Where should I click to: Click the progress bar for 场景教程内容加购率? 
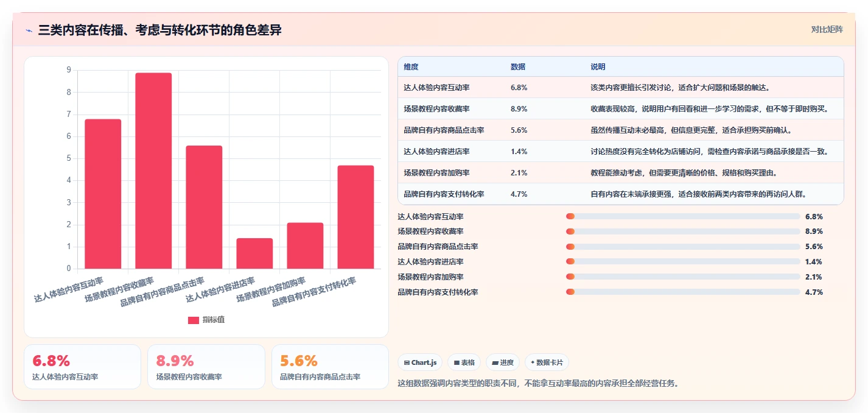pyautogui.click(x=683, y=277)
